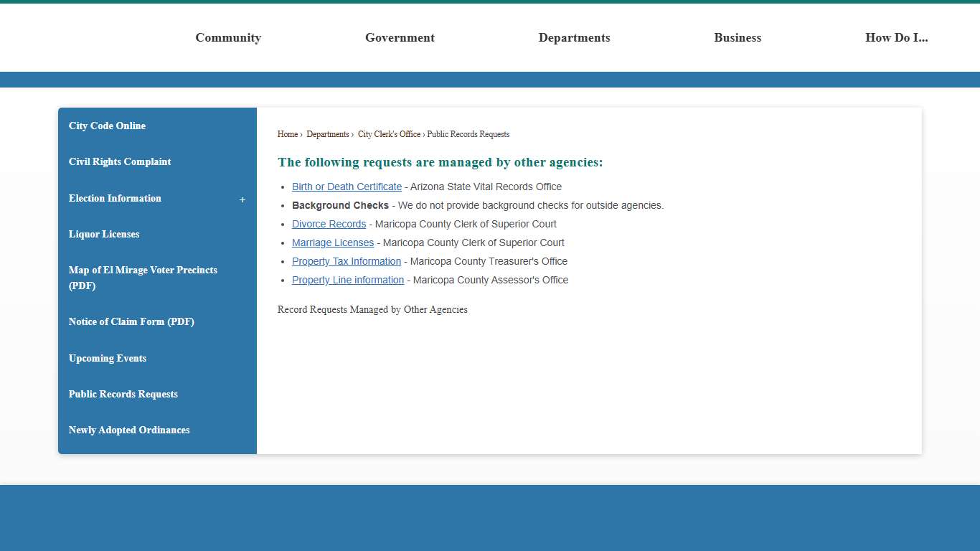Image resolution: width=980 pixels, height=551 pixels.
Task: View Property Line information
Action: pos(347,280)
